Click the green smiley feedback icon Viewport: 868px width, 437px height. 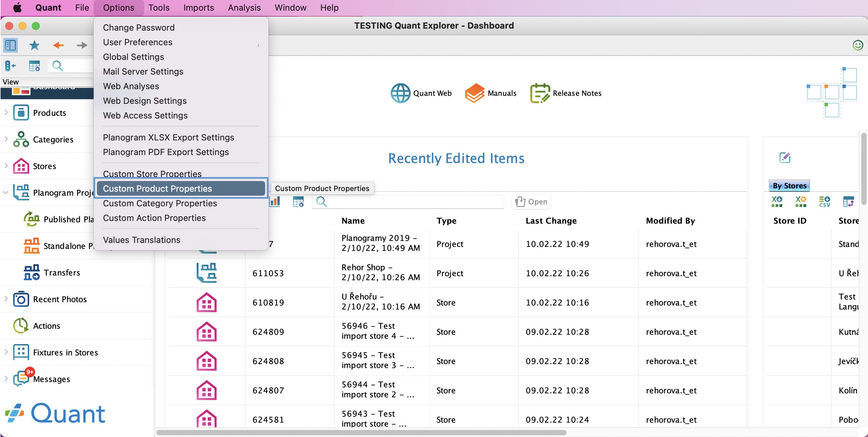(857, 45)
